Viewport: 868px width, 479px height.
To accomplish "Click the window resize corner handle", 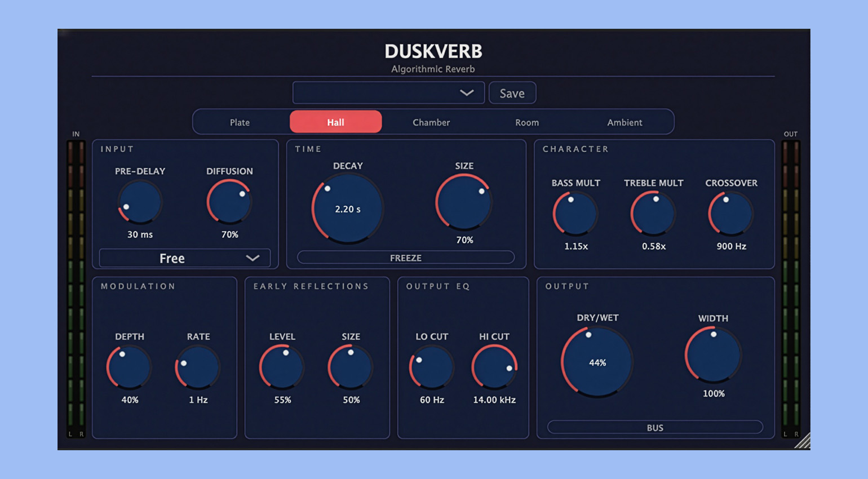I will click(803, 442).
